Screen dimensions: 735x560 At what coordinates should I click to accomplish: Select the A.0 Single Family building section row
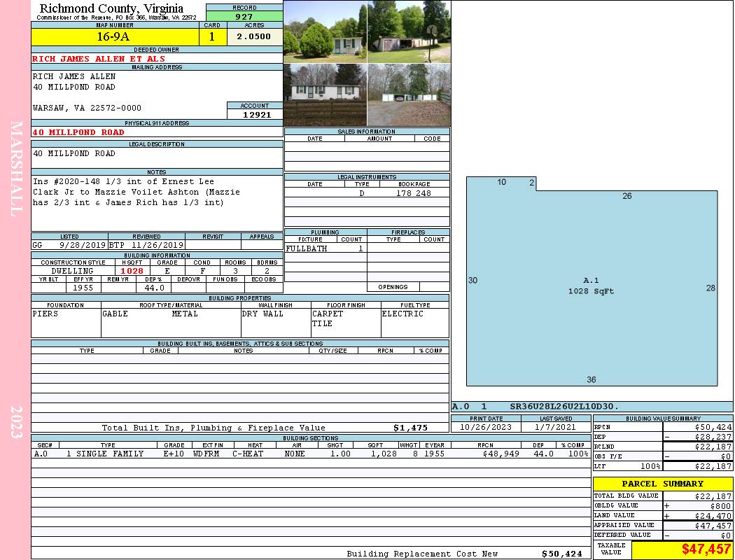point(308,454)
